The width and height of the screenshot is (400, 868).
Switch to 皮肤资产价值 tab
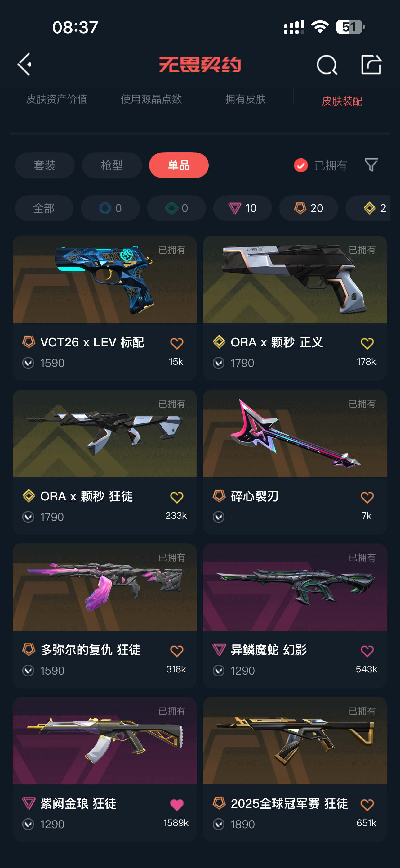56,99
